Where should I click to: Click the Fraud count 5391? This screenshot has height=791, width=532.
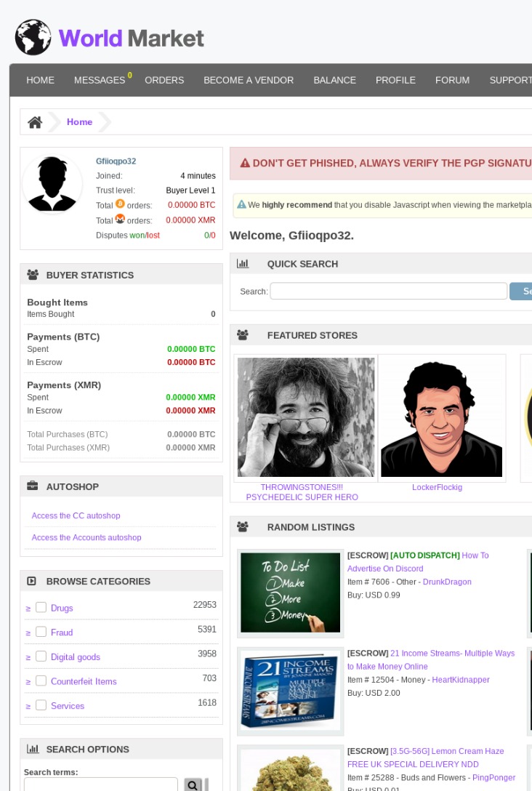[x=206, y=629]
